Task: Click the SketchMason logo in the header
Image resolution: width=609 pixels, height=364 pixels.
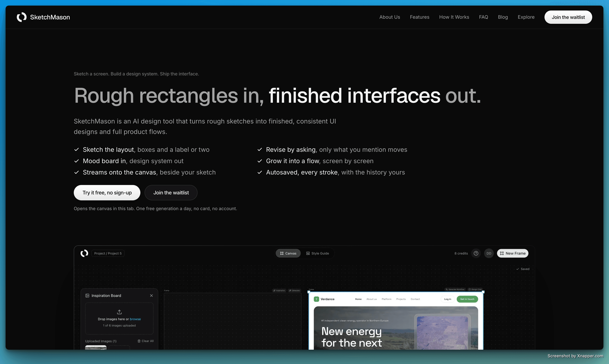Action: point(43,17)
